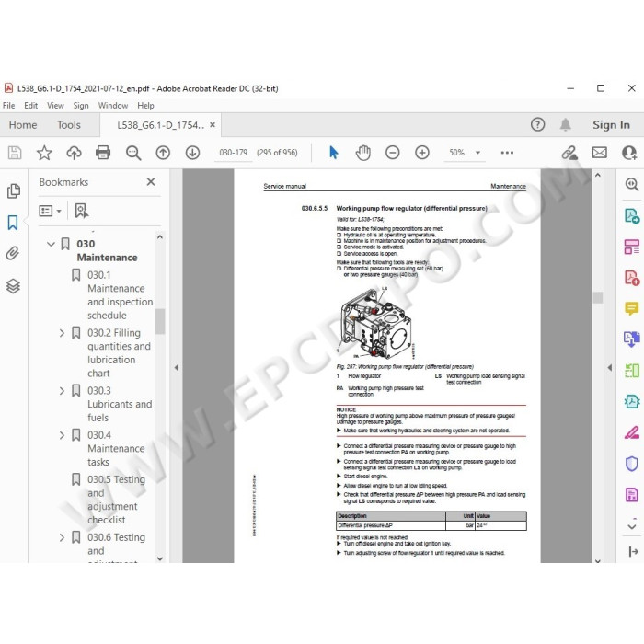Open the Create PDF tool

632,278
